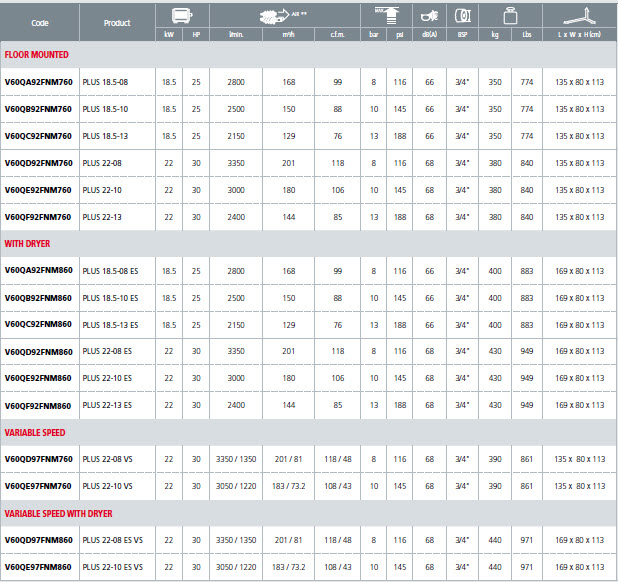Click the c.f.m. sub-header

(x=337, y=35)
